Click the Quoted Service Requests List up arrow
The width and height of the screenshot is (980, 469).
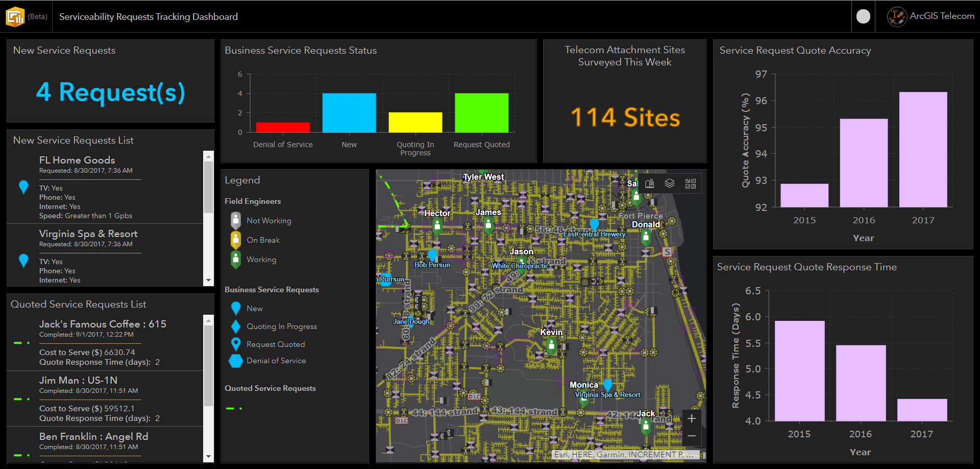click(x=208, y=320)
